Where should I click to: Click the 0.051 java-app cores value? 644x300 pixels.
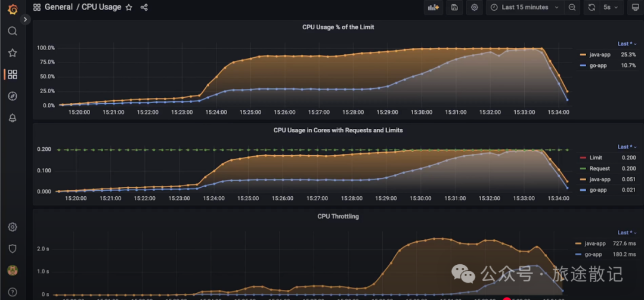click(629, 179)
